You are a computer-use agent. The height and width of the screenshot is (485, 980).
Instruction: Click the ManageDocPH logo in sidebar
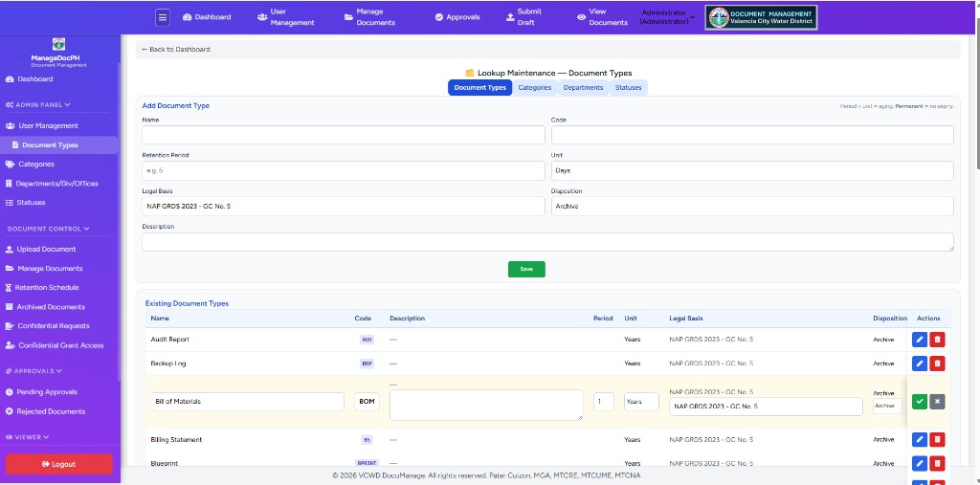58,44
